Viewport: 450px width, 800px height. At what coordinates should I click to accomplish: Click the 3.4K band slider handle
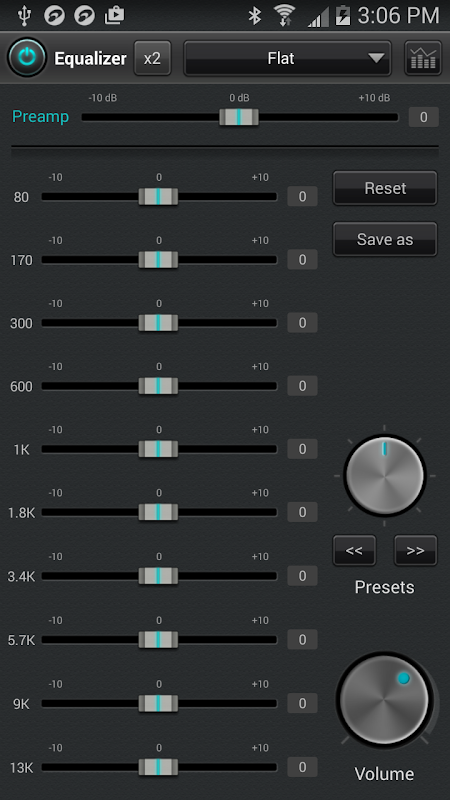158,576
